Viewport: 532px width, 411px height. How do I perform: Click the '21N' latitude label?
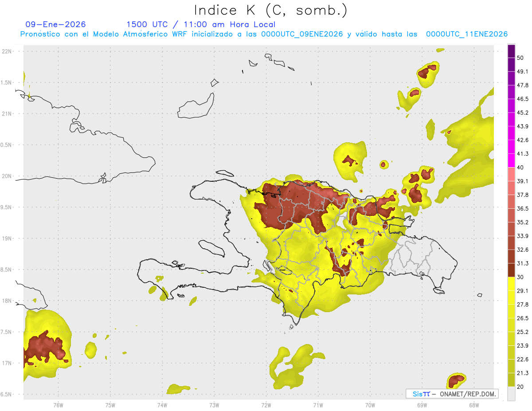coord(7,114)
